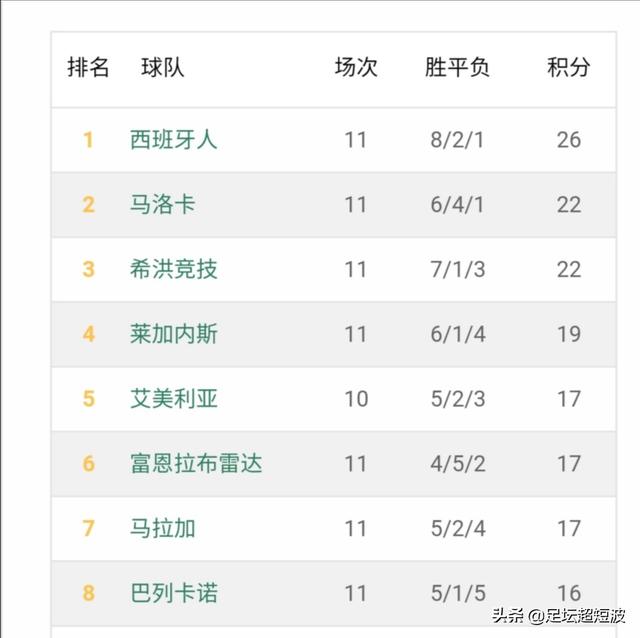Click the 积分 column header

tap(569, 67)
